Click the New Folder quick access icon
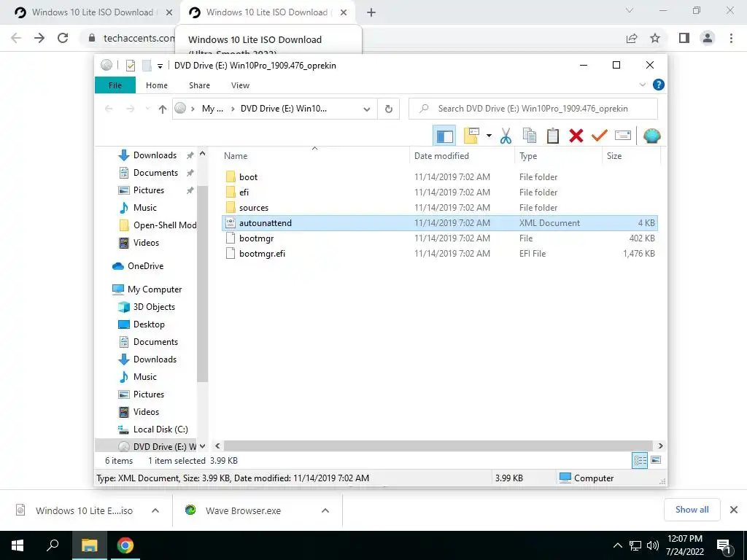 147,66
